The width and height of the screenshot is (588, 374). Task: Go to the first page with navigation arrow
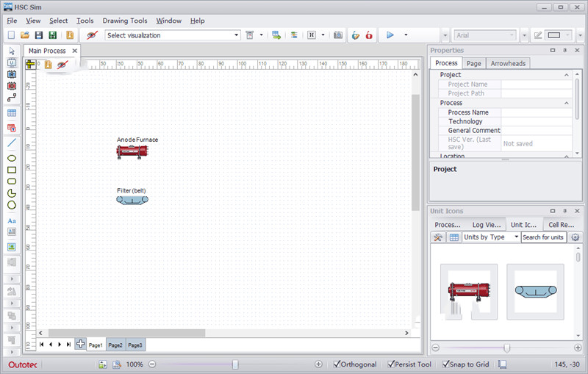(x=41, y=345)
